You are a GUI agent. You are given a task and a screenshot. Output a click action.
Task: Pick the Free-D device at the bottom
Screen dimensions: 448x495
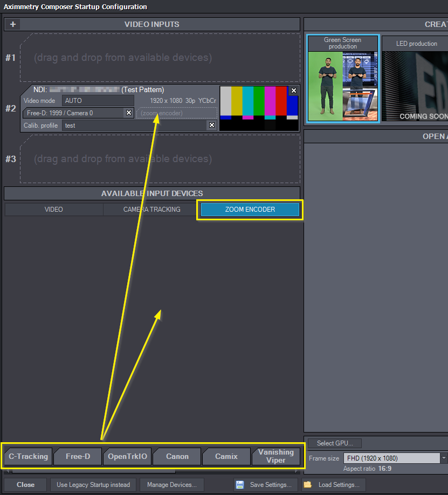coord(78,457)
